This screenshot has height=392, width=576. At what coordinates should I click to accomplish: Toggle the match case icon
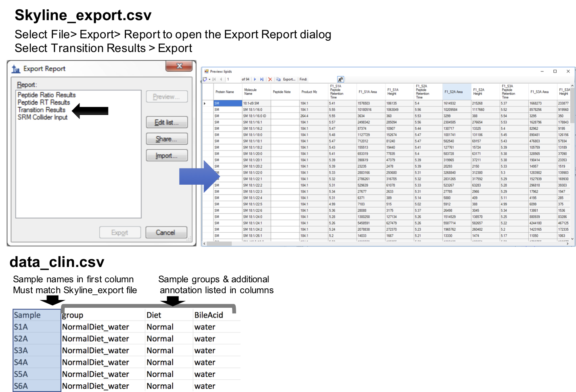click(x=340, y=79)
